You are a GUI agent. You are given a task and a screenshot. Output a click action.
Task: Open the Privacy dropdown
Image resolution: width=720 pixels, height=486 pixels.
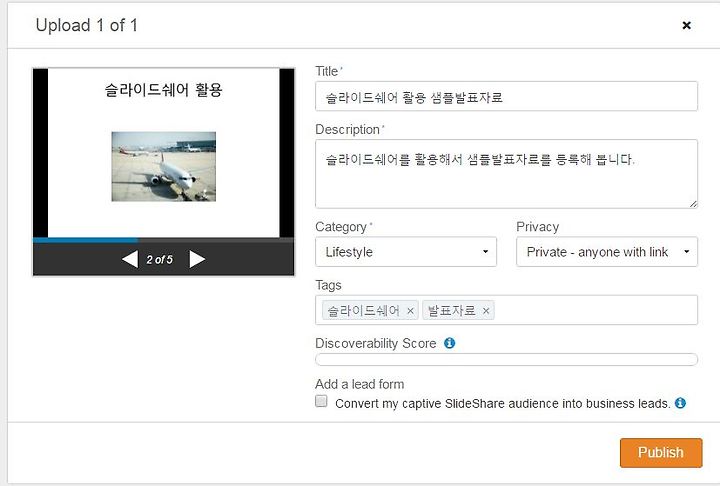click(x=607, y=252)
